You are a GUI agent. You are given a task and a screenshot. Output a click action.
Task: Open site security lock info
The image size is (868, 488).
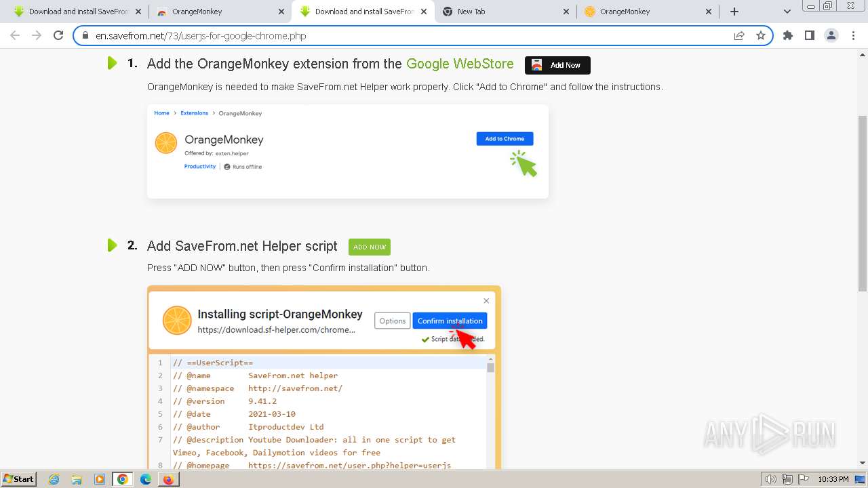click(85, 36)
